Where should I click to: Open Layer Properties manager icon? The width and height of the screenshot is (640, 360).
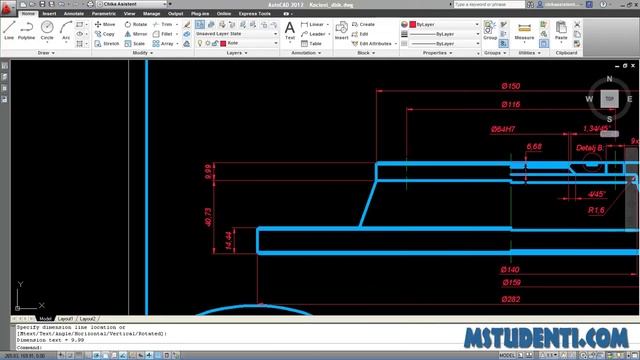(x=200, y=24)
